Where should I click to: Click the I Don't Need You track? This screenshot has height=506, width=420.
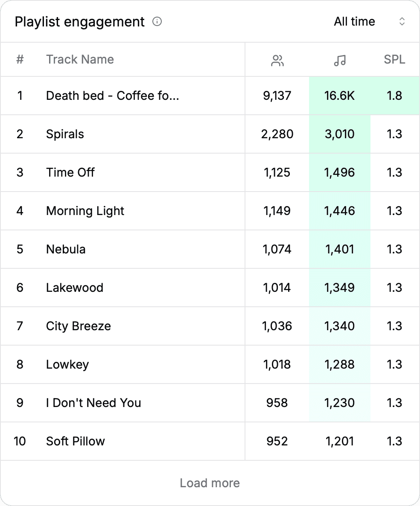pos(93,403)
